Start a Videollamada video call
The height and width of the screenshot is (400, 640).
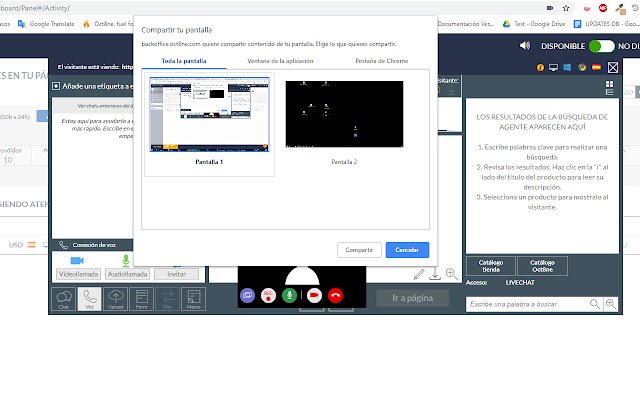point(78,274)
